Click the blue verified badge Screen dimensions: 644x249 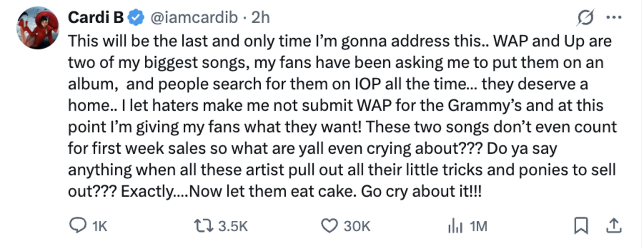point(136,18)
